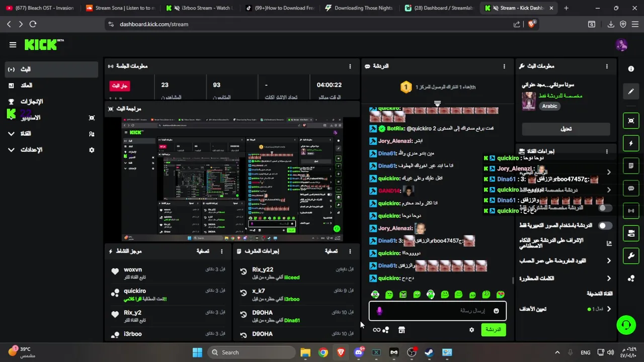Open the three-dot menu of إجراءات المشرف panel
644x362 pixels.
pos(350,251)
